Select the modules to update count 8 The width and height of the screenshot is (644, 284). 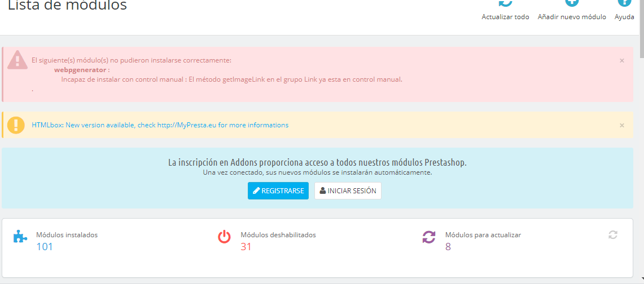(448, 247)
